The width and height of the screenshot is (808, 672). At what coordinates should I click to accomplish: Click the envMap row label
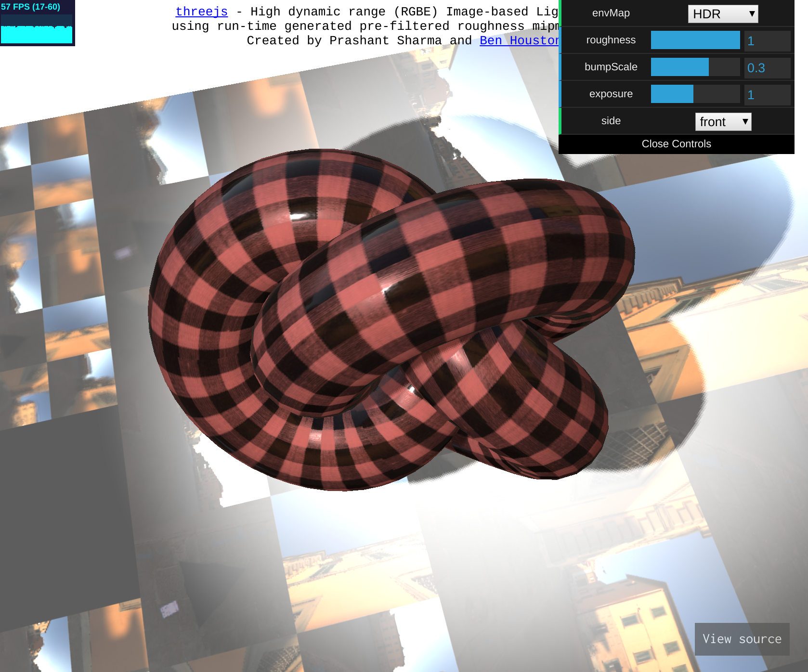pyautogui.click(x=612, y=13)
